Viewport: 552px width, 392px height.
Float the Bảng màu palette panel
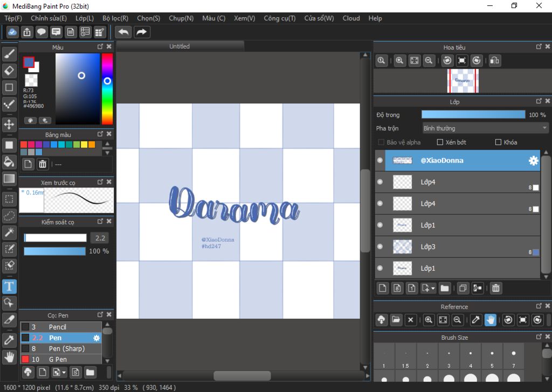[100, 134]
